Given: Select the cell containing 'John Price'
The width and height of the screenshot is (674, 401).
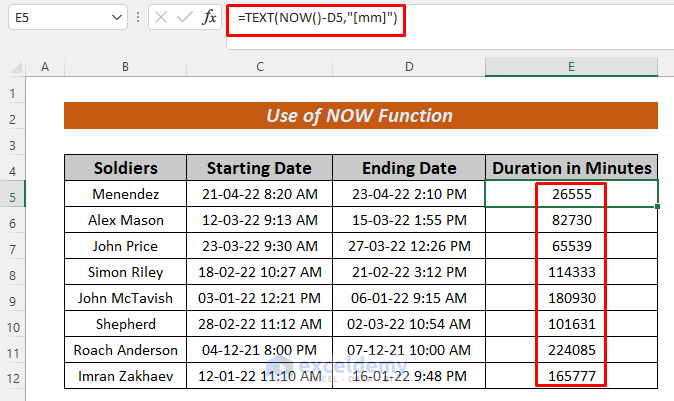Looking at the screenshot, I should click(126, 246).
